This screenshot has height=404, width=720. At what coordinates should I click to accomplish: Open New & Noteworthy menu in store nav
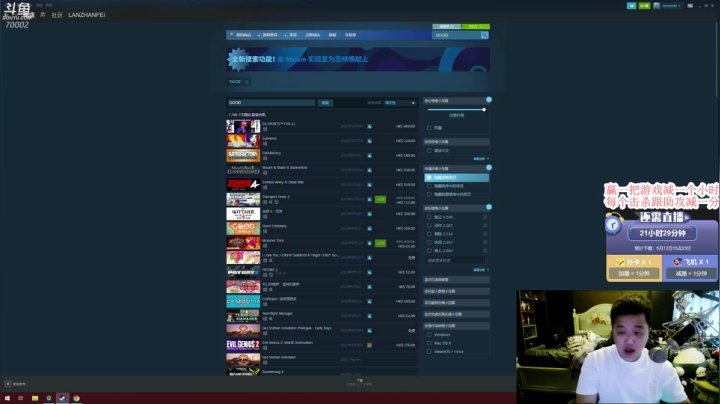tap(268, 35)
